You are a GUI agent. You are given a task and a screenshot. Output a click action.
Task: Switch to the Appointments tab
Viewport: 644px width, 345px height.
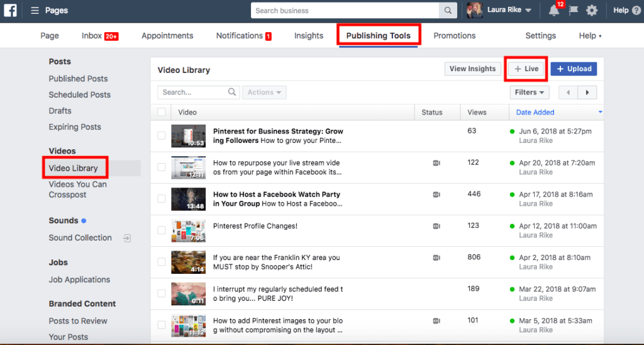[167, 36]
